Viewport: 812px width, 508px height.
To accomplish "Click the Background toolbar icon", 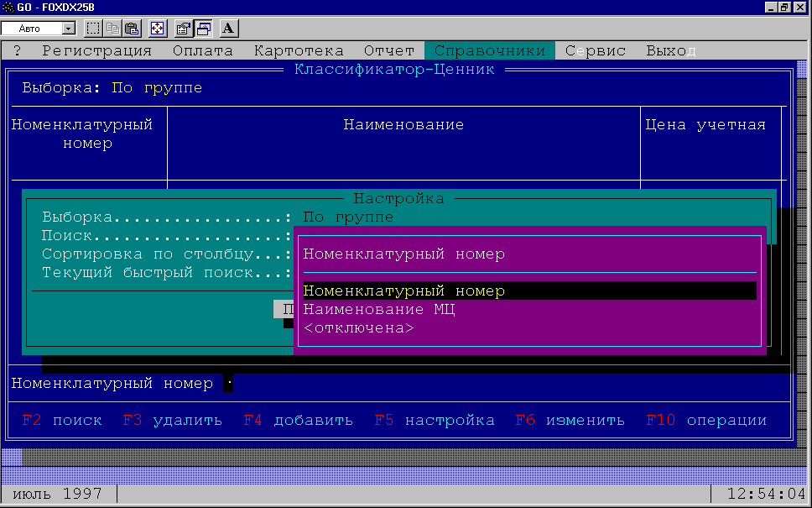I will pos(203,28).
